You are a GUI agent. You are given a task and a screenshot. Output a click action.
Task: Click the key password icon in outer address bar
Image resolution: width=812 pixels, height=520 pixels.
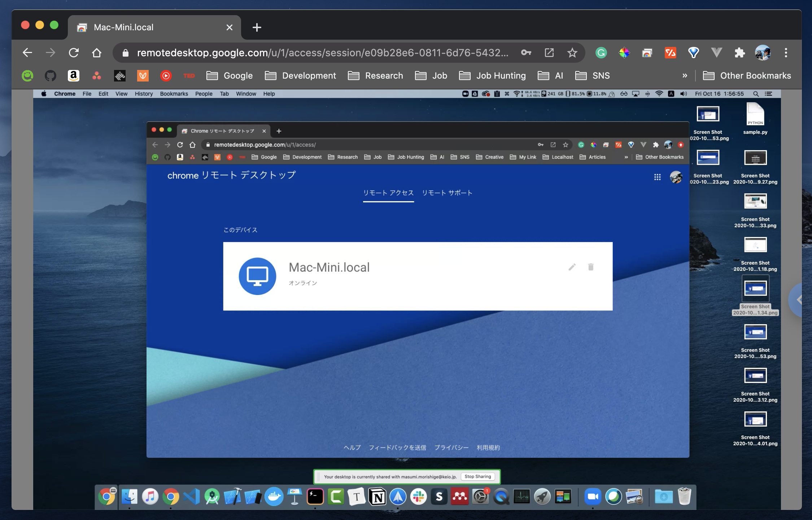click(526, 53)
